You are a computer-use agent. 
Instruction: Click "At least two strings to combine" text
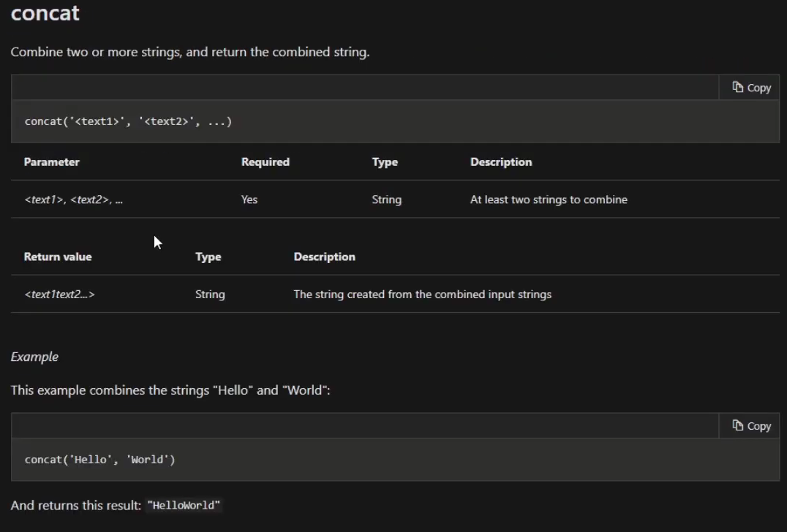(x=549, y=199)
